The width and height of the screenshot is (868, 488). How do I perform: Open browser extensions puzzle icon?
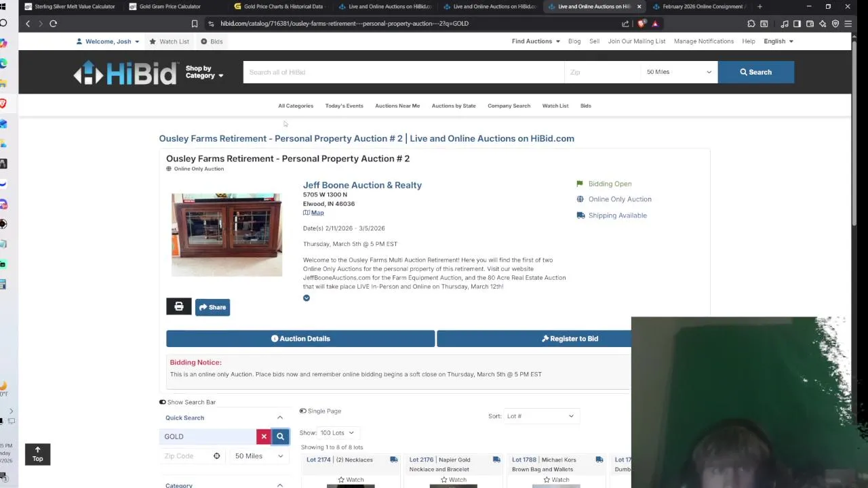[x=751, y=24]
